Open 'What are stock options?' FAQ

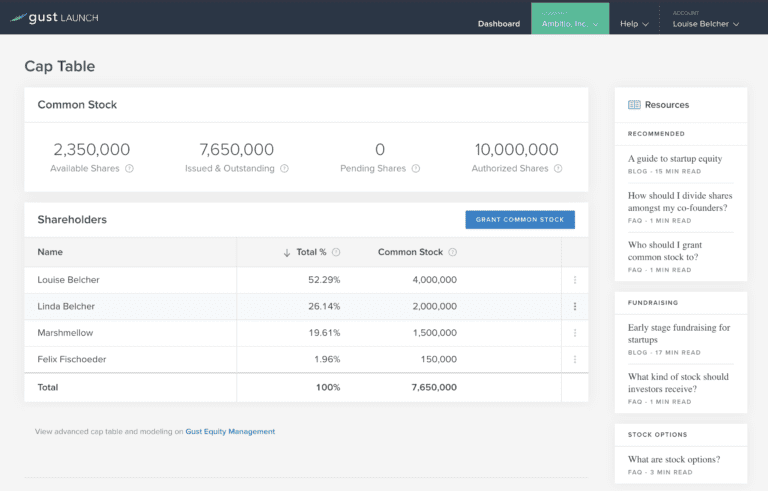[x=674, y=460]
